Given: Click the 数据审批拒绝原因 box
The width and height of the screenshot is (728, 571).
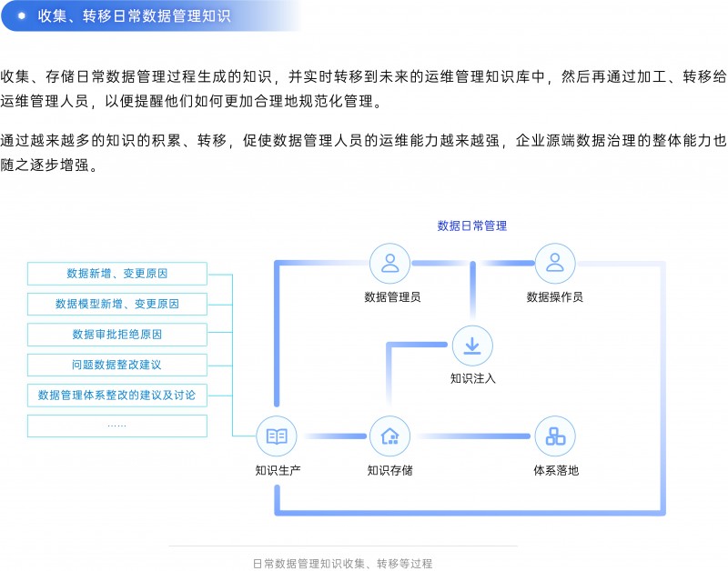Looking at the screenshot, I should pos(117,335).
